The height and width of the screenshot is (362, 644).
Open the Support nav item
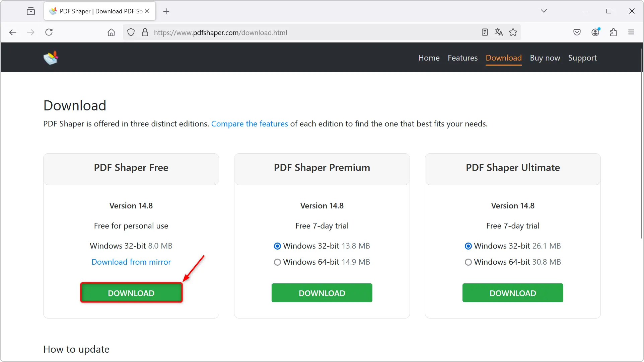[582, 58]
